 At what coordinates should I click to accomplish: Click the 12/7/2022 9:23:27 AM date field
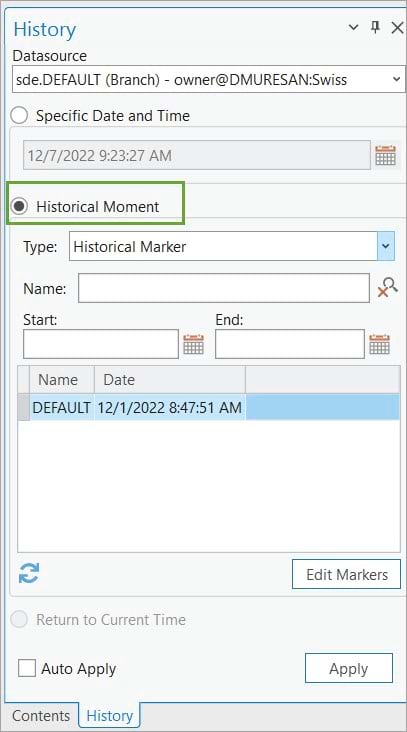click(x=197, y=155)
